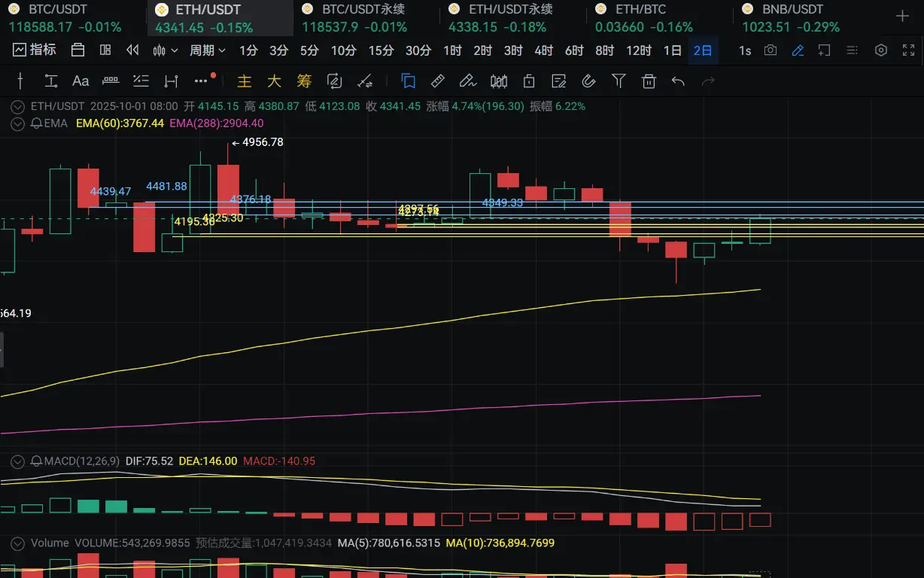
Task: Click the orange 筹 button
Action: [x=304, y=81]
